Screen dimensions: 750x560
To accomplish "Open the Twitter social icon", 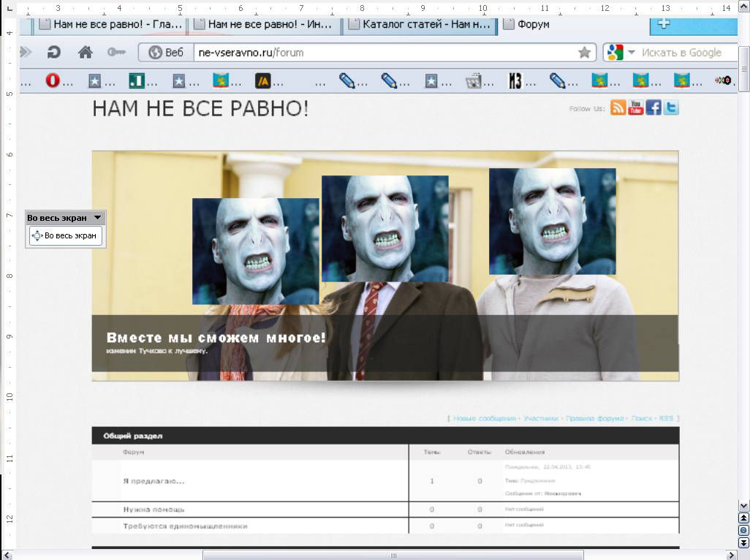I will [x=670, y=107].
